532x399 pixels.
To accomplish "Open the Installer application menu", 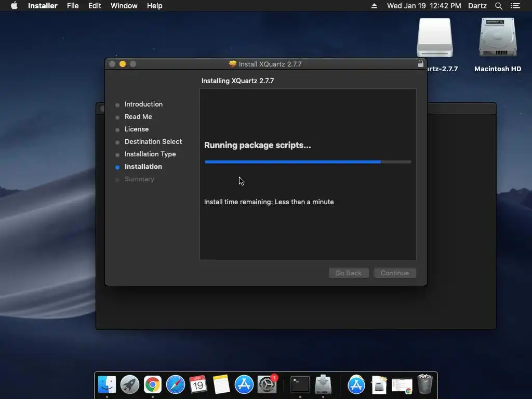I will click(43, 6).
